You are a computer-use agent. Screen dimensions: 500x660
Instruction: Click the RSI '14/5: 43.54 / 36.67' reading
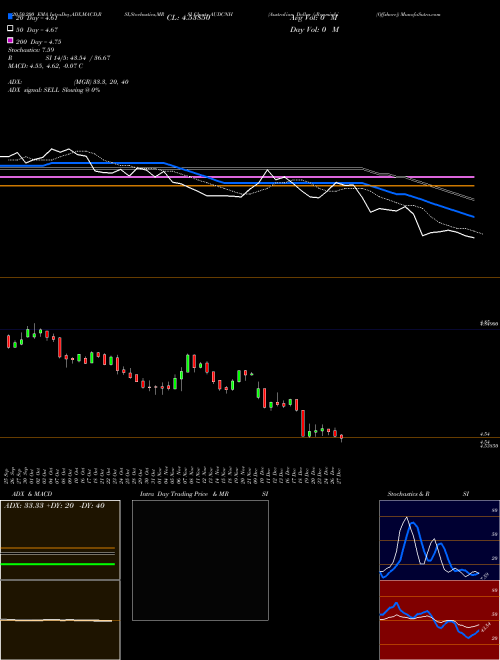pyautogui.click(x=78, y=58)
